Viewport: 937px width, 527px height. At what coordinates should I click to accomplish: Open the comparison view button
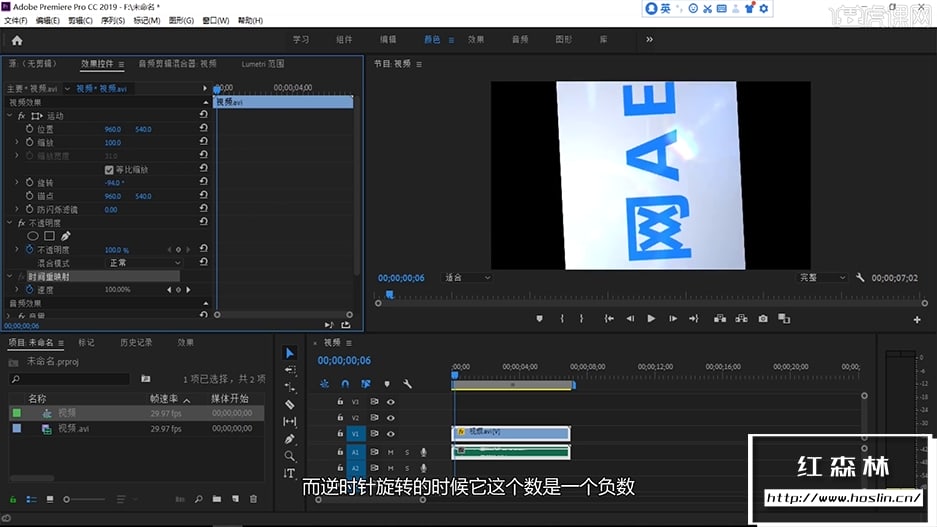click(x=784, y=318)
